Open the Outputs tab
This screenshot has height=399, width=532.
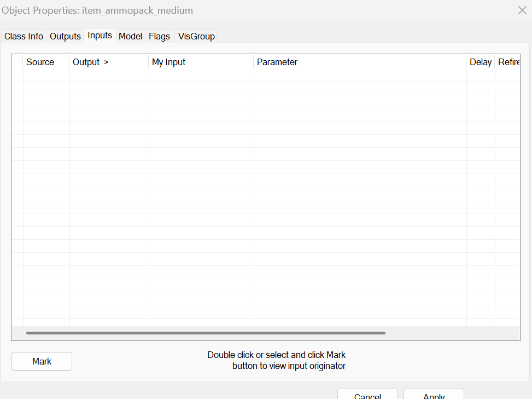tap(65, 36)
